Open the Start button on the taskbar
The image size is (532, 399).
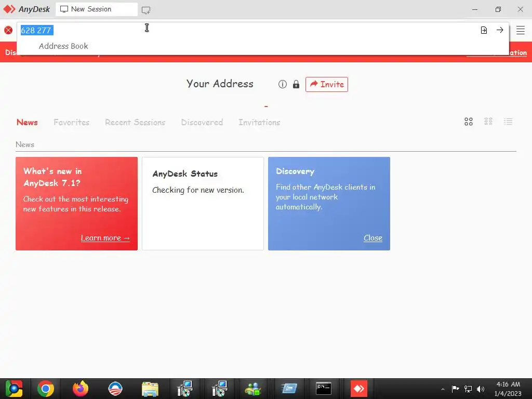pos(14,389)
